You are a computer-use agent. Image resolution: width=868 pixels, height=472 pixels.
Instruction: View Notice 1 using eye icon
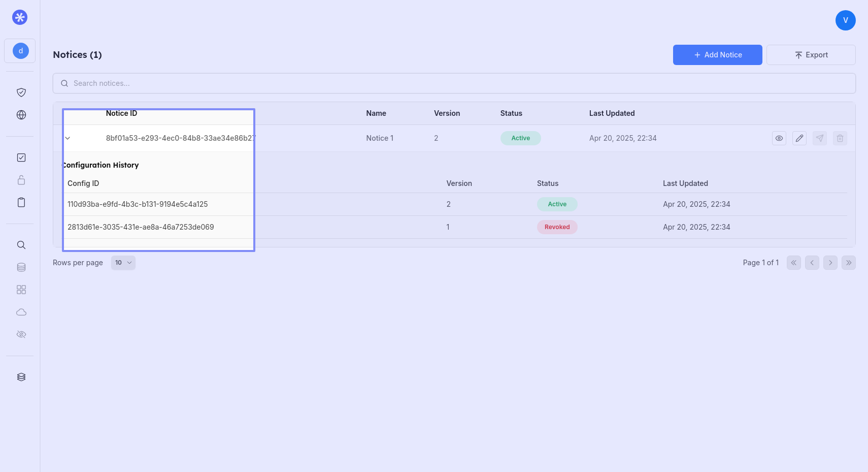coord(779,138)
